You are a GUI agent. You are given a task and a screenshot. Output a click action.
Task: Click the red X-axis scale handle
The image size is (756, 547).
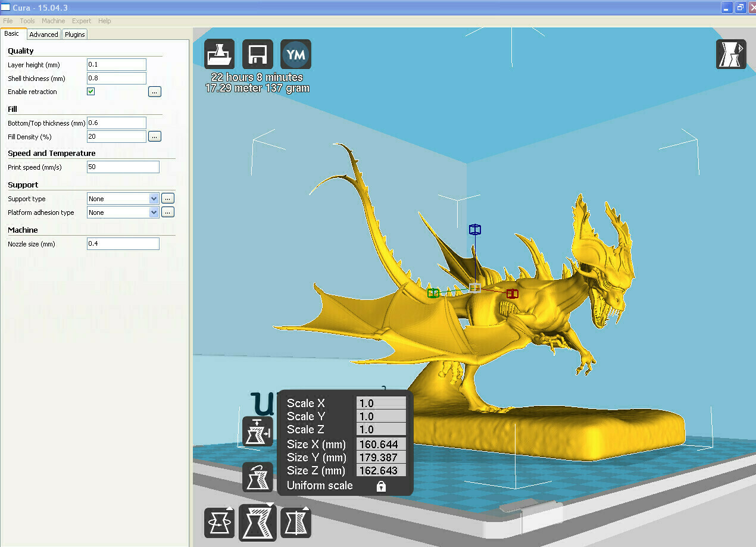(512, 293)
